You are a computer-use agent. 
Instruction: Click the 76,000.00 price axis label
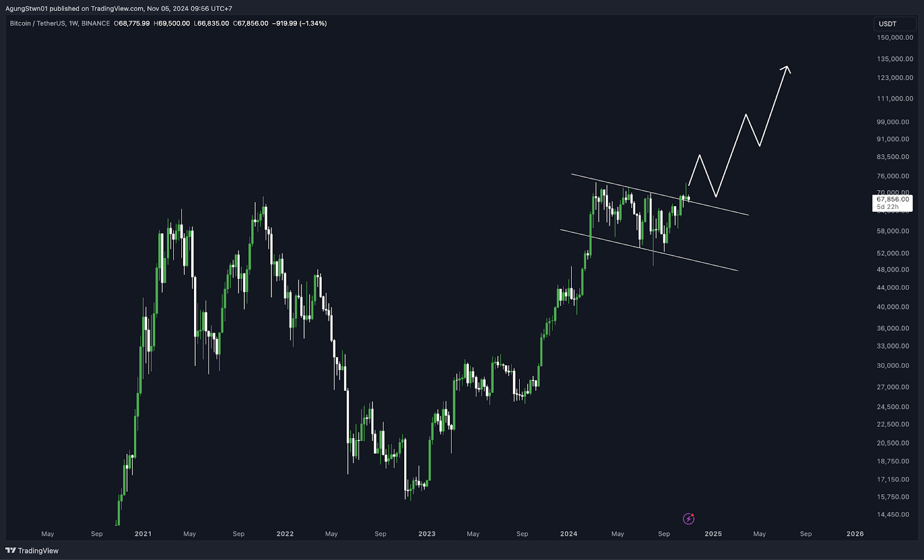click(x=893, y=176)
